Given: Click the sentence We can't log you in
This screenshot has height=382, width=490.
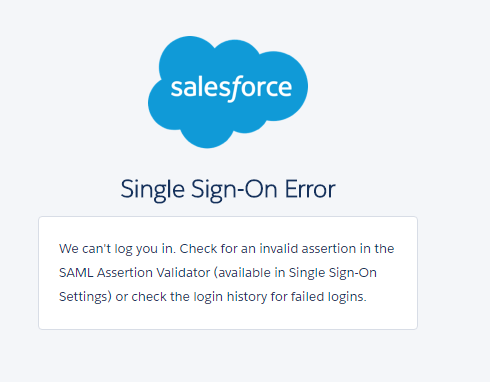Looking at the screenshot, I should pos(117,249).
